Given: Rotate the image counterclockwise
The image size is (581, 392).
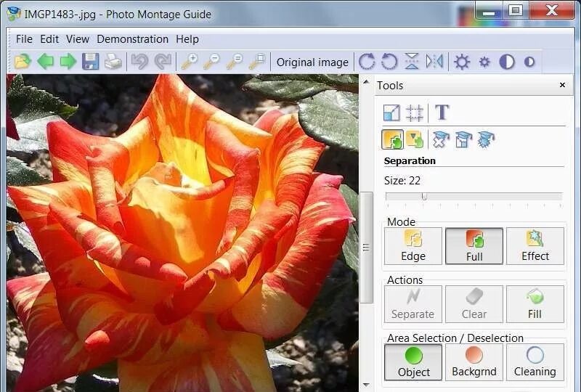Looking at the screenshot, I should pos(389,62).
